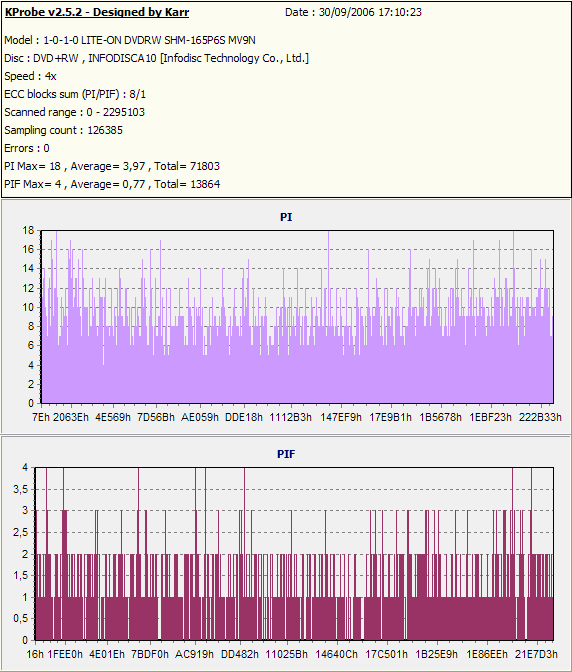This screenshot has height=672, width=572.
Task: Click the AC919h label on PIF axis
Action: coord(195,654)
